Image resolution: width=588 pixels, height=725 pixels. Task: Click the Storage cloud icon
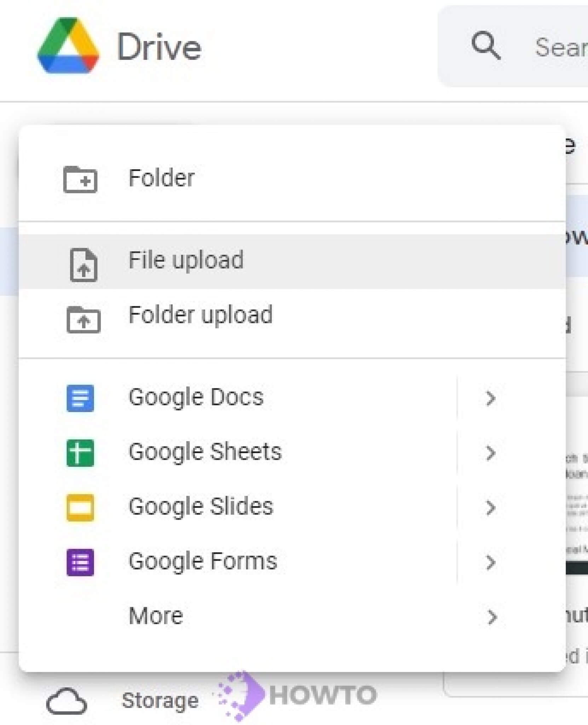[x=67, y=701]
